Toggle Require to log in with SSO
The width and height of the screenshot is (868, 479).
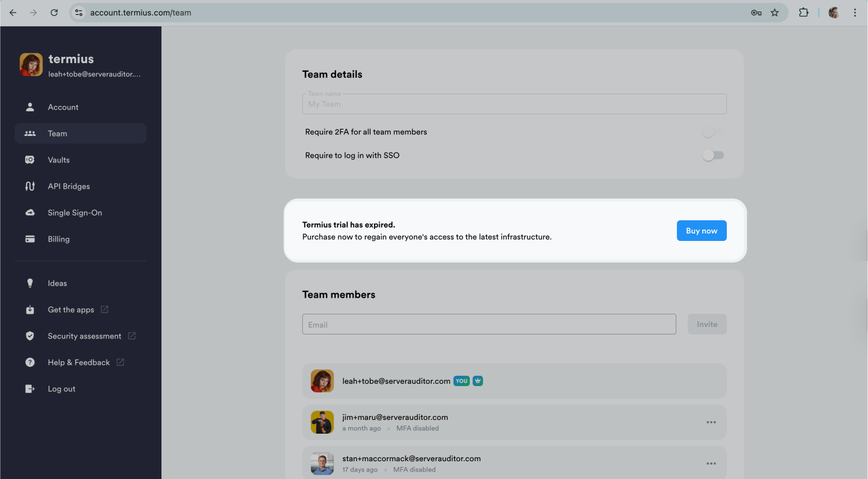(713, 155)
